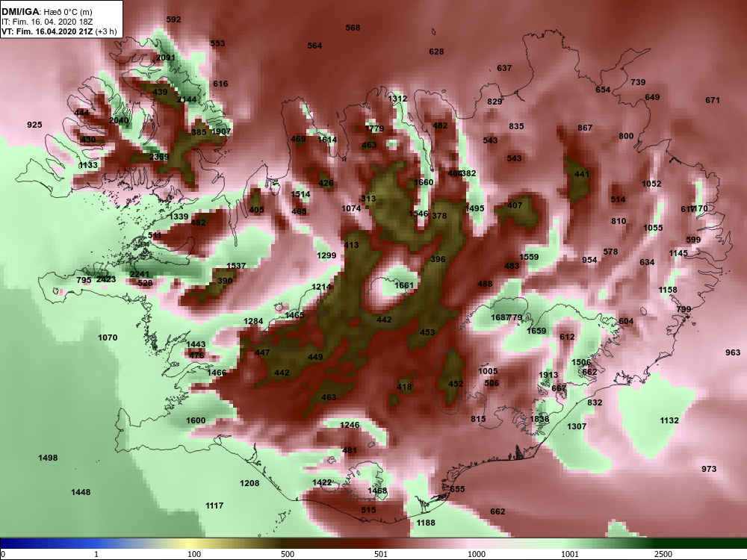Click the 2423 map value
This screenshot has height=560, width=747.
106,279
